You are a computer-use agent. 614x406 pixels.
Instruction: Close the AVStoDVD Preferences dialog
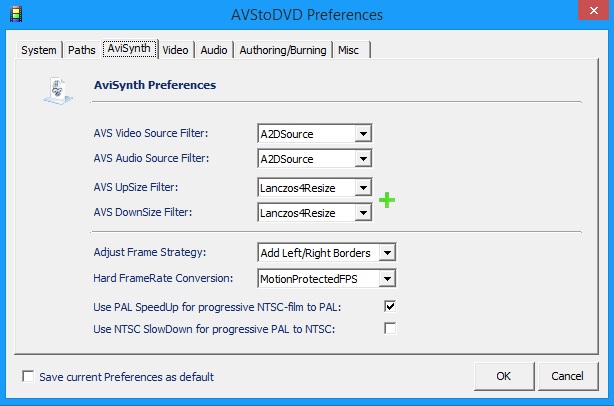(x=593, y=10)
